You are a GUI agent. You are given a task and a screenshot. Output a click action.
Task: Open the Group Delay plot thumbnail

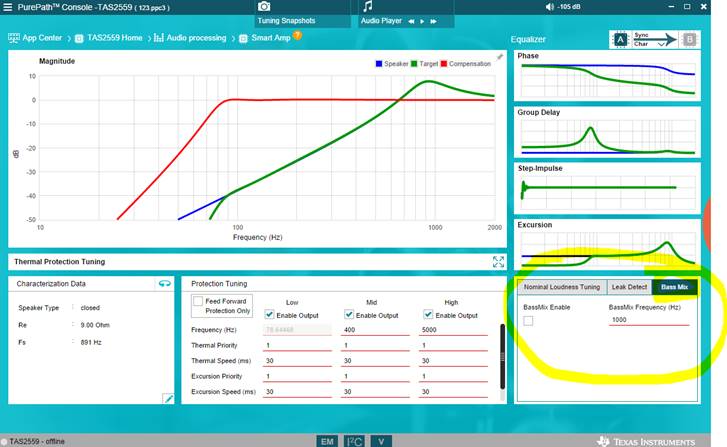click(x=607, y=133)
